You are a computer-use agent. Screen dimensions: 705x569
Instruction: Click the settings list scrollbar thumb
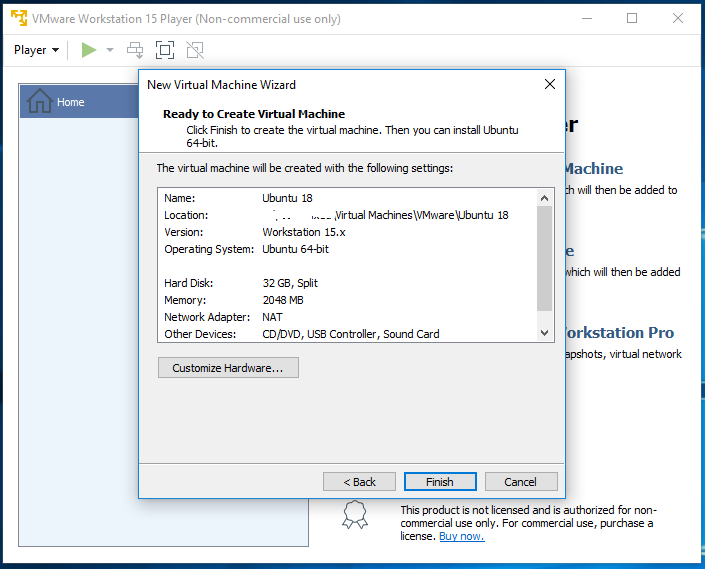point(544,258)
